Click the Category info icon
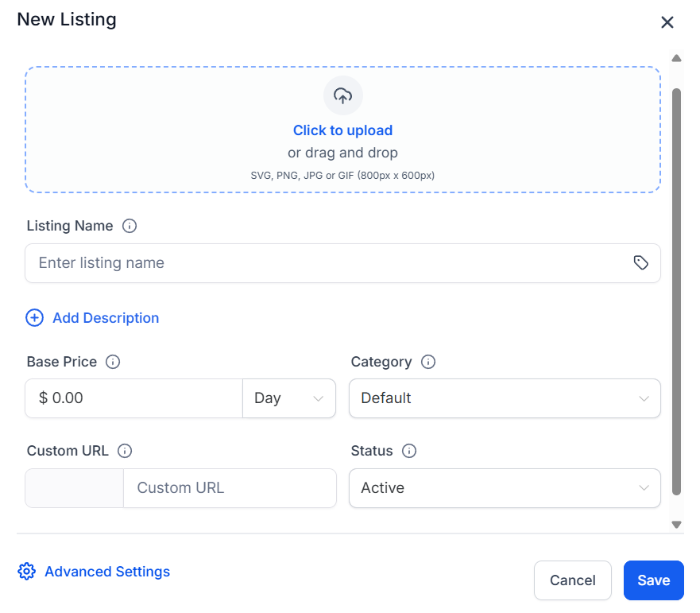The image size is (700, 613). 428,362
